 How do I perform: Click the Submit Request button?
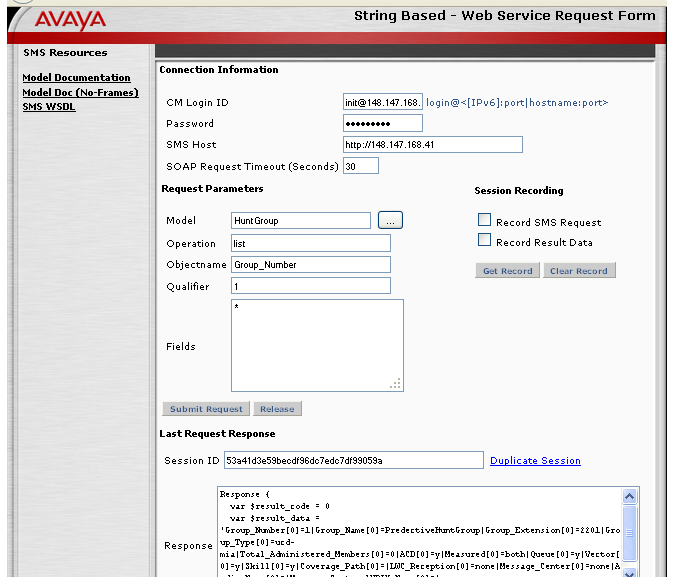pyautogui.click(x=206, y=409)
